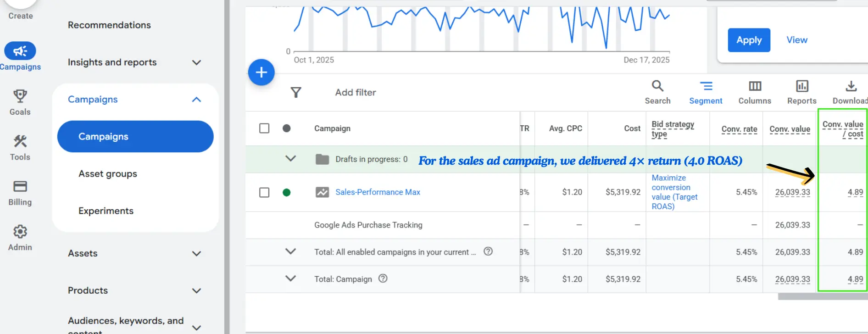Click the blue Apply button

[x=749, y=40]
